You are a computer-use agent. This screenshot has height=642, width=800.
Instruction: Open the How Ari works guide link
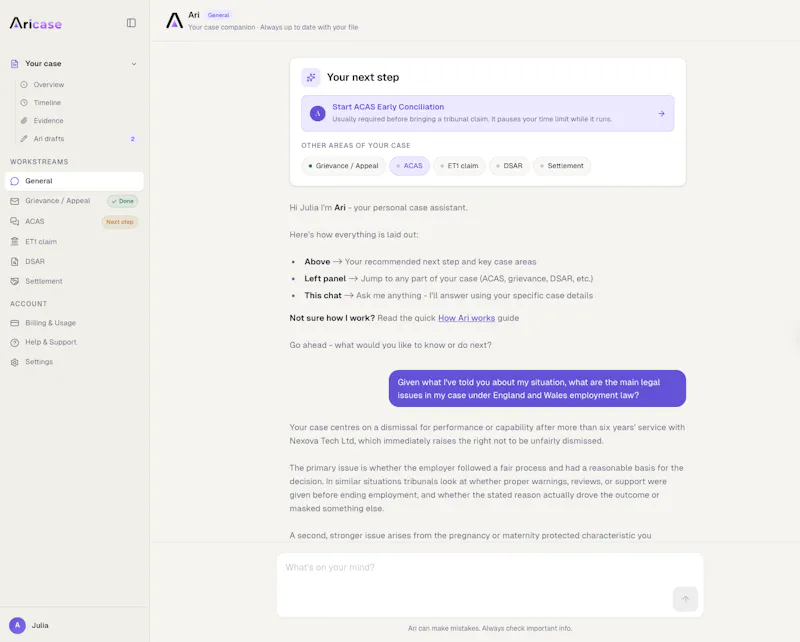pos(466,318)
